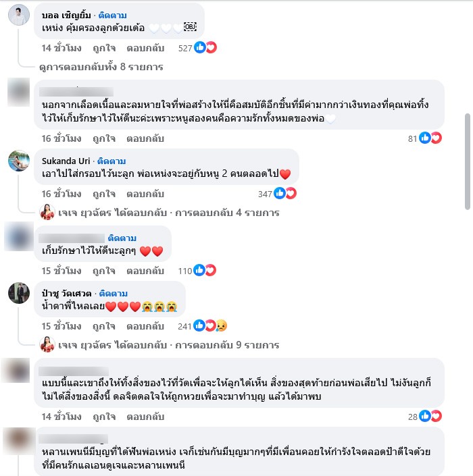Open Sukanda Uri's avatar photo
This screenshot has width=473, height=476.
[x=19, y=161]
